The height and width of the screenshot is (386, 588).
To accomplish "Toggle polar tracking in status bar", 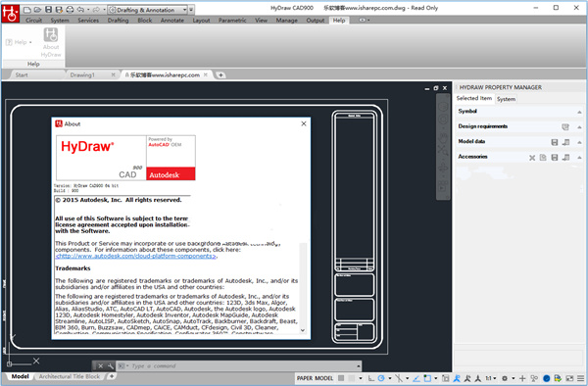I will (x=381, y=378).
